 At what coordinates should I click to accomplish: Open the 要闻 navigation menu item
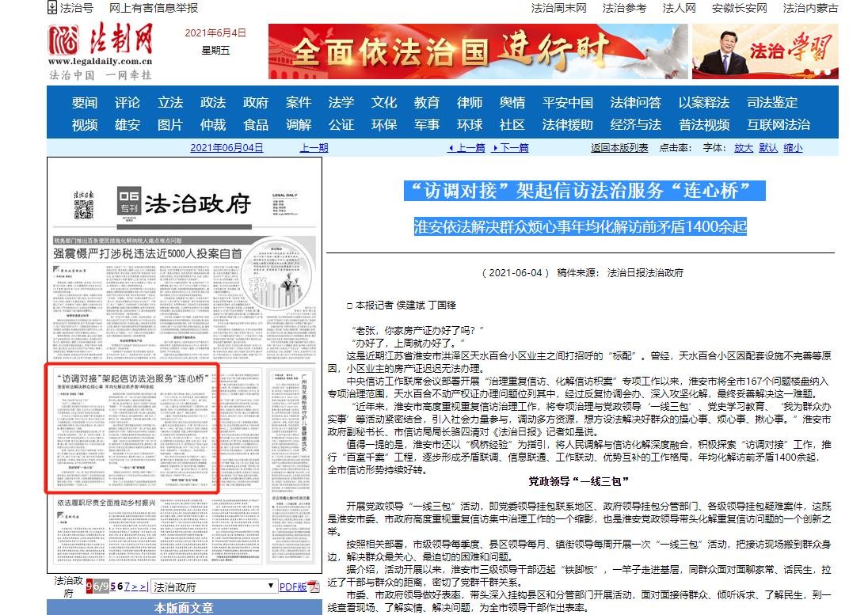click(x=85, y=103)
